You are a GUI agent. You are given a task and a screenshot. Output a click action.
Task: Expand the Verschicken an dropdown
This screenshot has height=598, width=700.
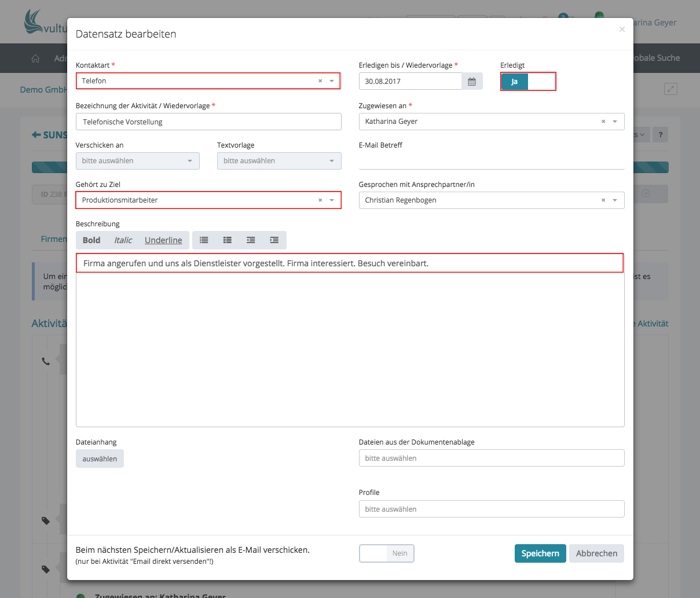tap(137, 161)
